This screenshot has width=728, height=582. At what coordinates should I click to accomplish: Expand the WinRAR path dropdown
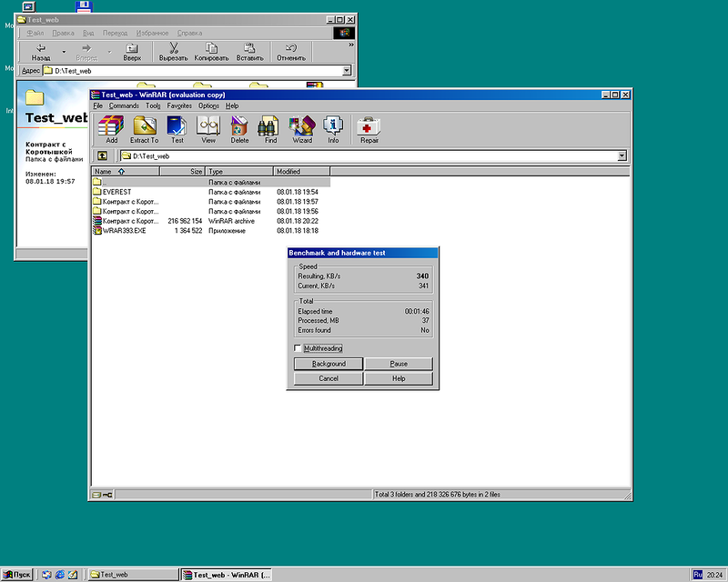click(622, 156)
